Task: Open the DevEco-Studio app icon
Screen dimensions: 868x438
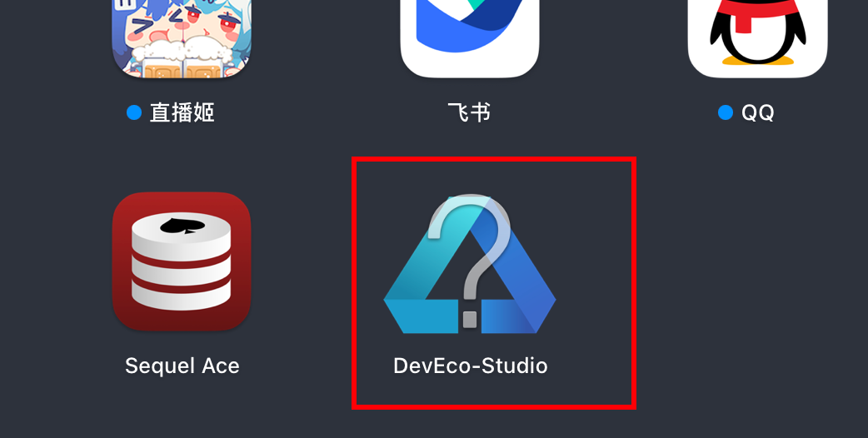Action: coord(470,264)
